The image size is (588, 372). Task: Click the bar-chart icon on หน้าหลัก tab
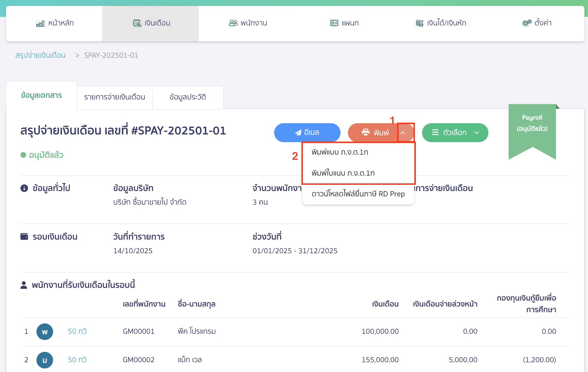tap(41, 23)
